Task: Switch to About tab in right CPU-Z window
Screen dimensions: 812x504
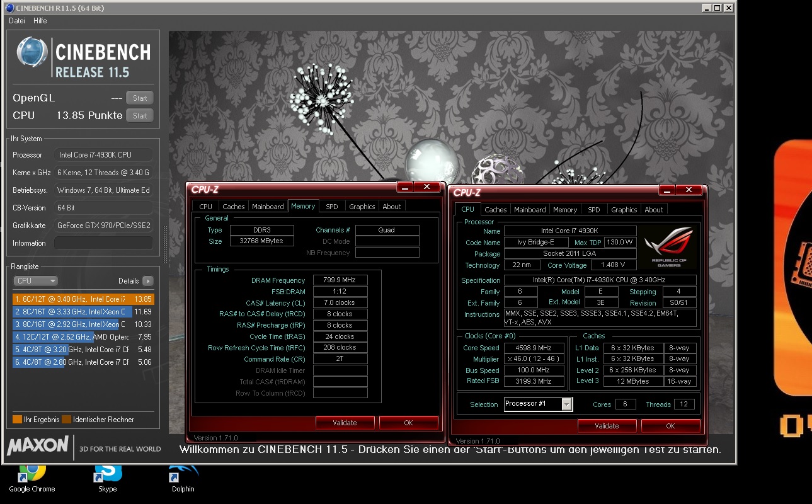Action: click(x=654, y=210)
